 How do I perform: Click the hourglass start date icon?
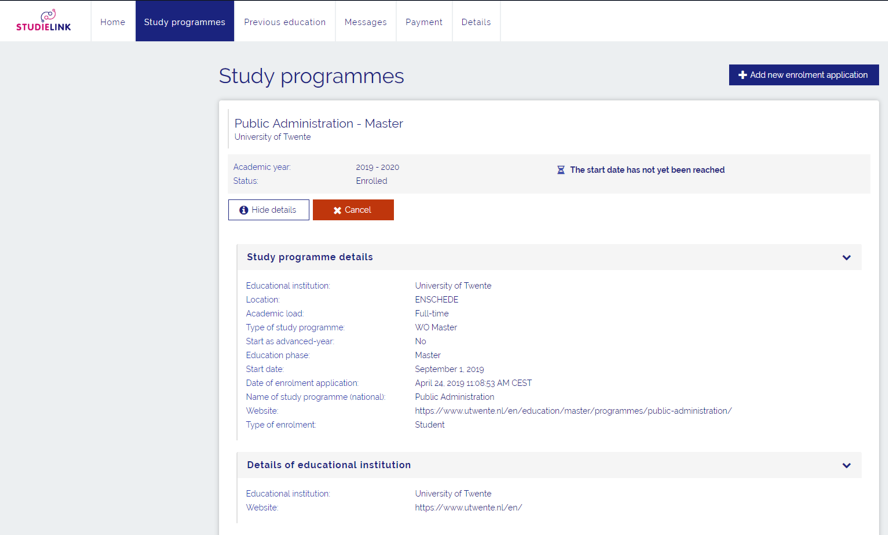coord(561,170)
